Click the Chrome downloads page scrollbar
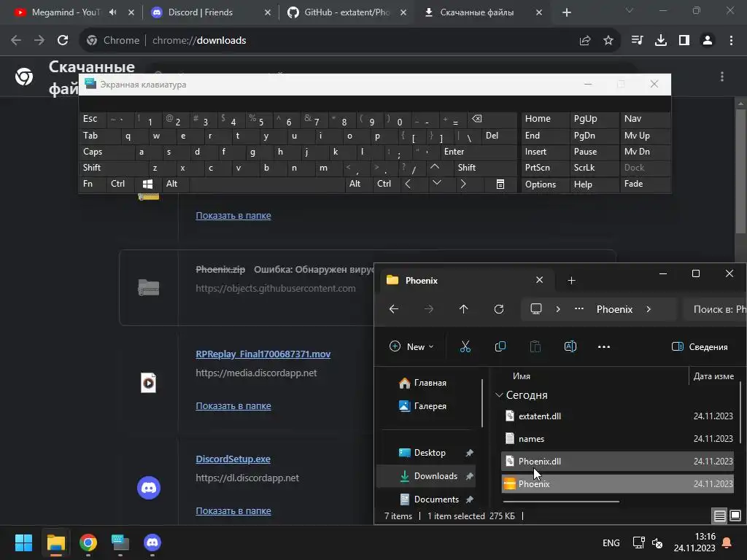The image size is (747, 560). pyautogui.click(x=740, y=171)
